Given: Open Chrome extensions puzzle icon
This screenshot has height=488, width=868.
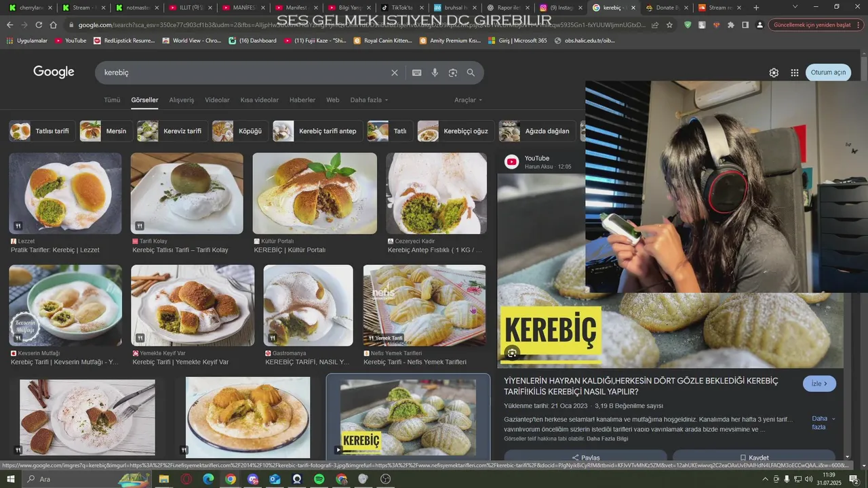Looking at the screenshot, I should pos(730,24).
